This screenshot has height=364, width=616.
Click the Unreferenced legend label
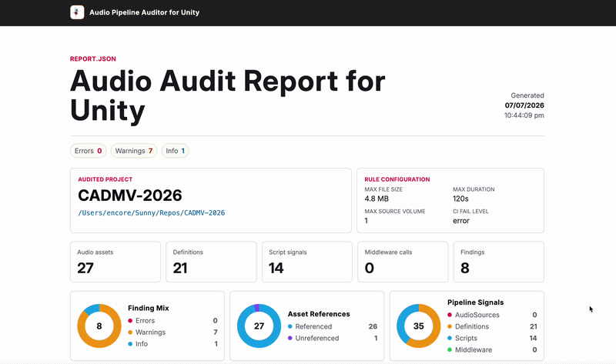317,338
